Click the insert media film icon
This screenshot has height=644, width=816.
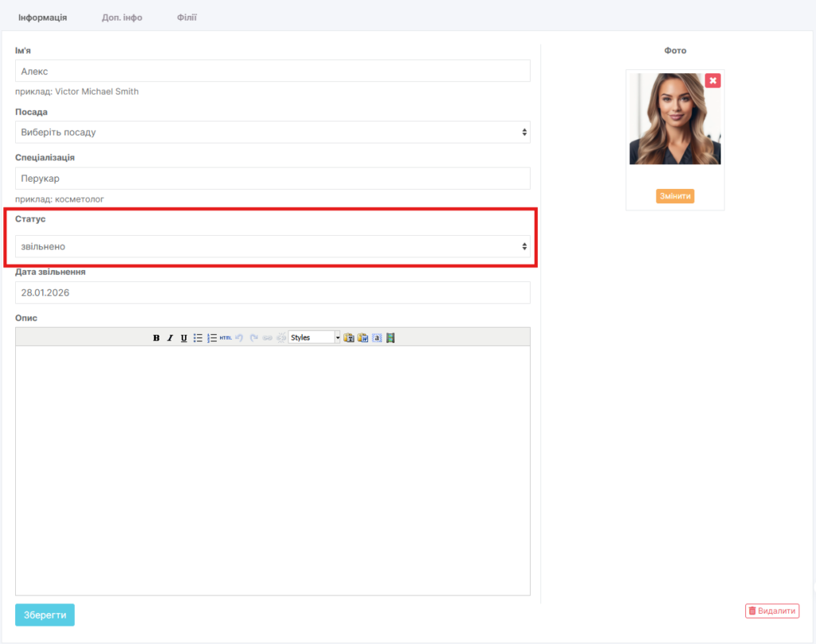click(x=390, y=338)
